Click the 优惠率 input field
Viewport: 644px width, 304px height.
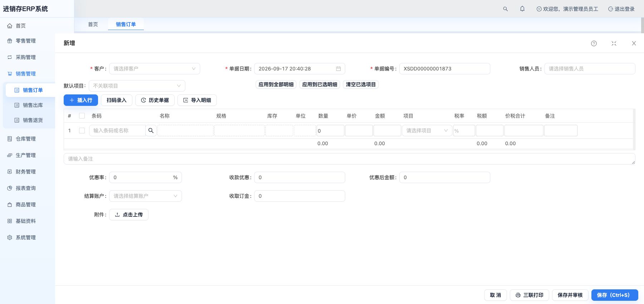tap(145, 177)
